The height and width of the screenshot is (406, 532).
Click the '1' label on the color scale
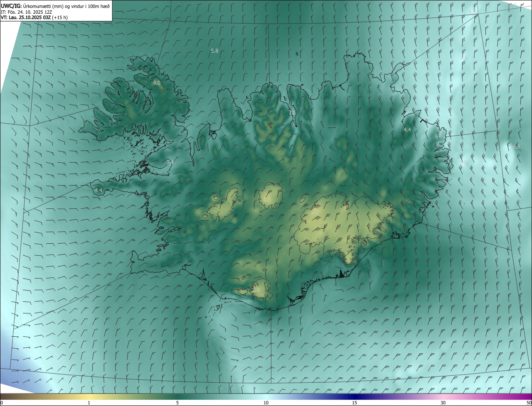point(89,403)
